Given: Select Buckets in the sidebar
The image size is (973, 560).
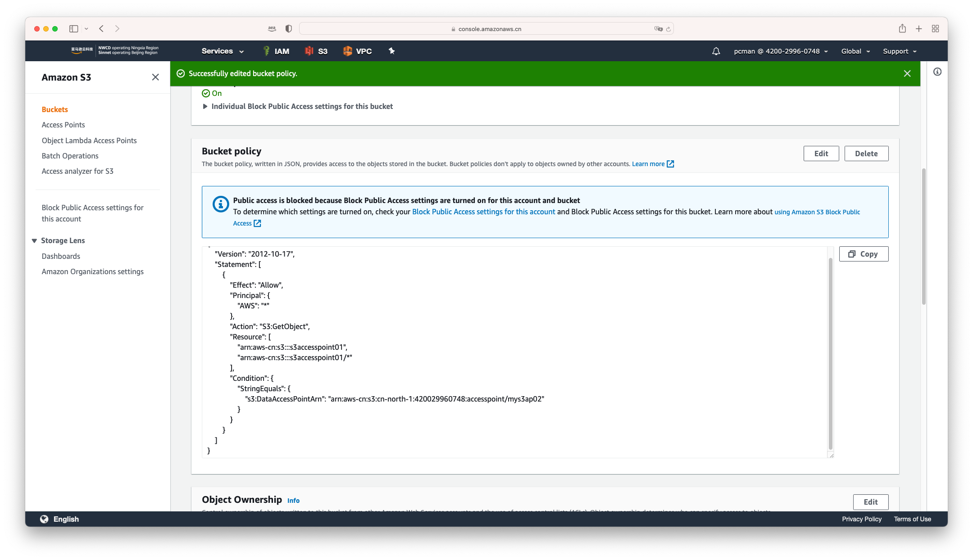Looking at the screenshot, I should click(55, 110).
